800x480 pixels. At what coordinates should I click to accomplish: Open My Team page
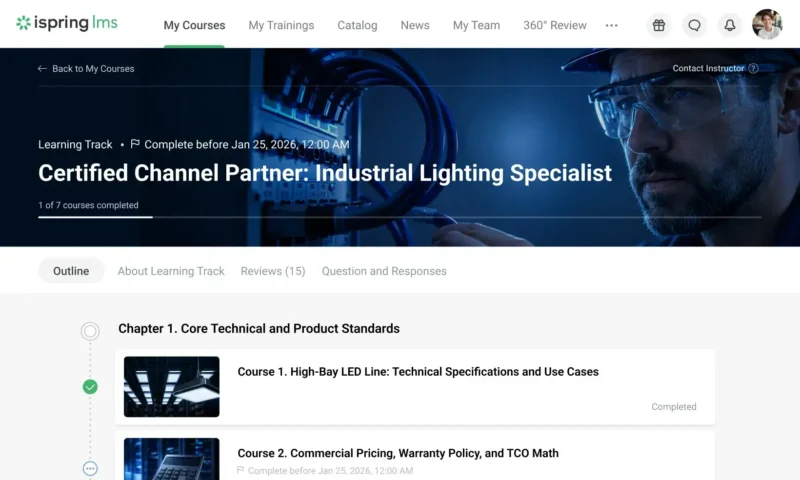pos(477,25)
